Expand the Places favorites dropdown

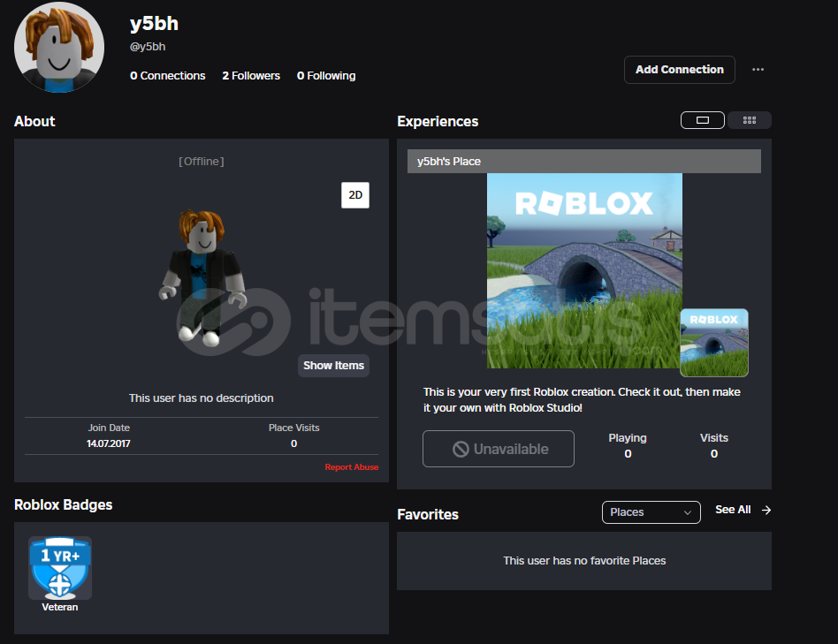[651, 512]
